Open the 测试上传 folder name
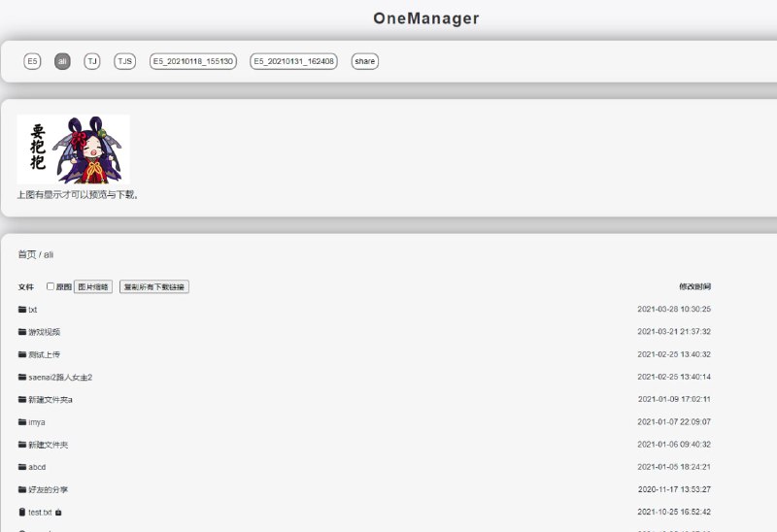777x532 pixels. [44, 354]
